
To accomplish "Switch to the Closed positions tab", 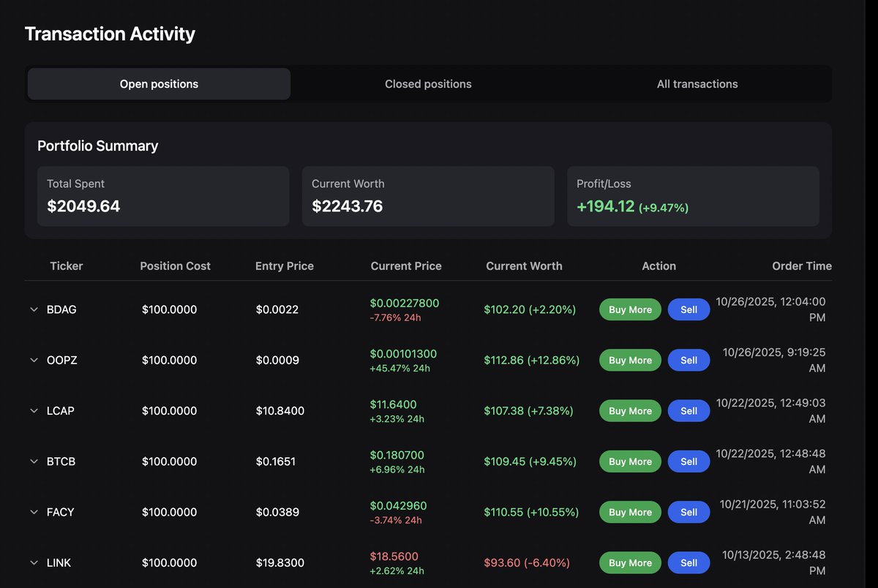I will pos(428,84).
